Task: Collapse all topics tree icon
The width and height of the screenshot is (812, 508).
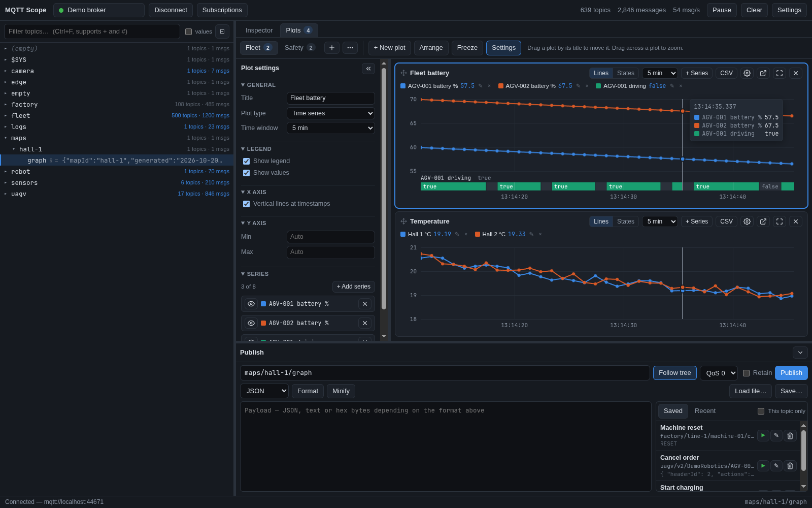Action: tap(222, 31)
